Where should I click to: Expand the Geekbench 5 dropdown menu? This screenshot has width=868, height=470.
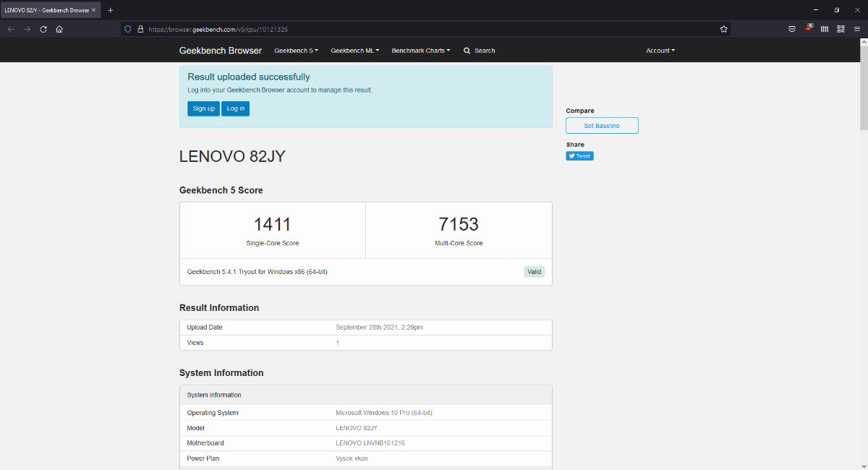(296, 51)
